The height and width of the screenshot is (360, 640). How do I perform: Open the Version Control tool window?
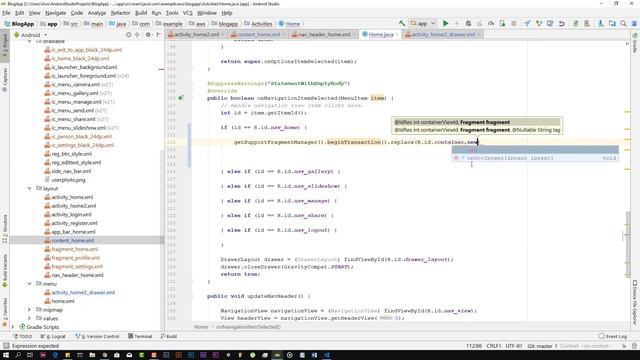click(97, 336)
